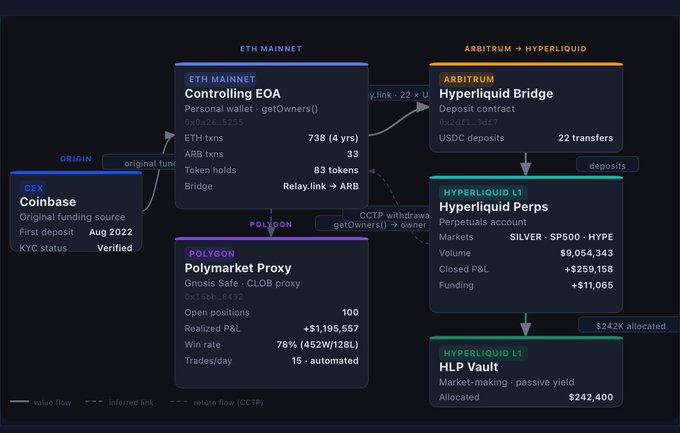This screenshot has width=680, height=433.
Task: Open the Coinbase card title
Action: [x=48, y=202]
